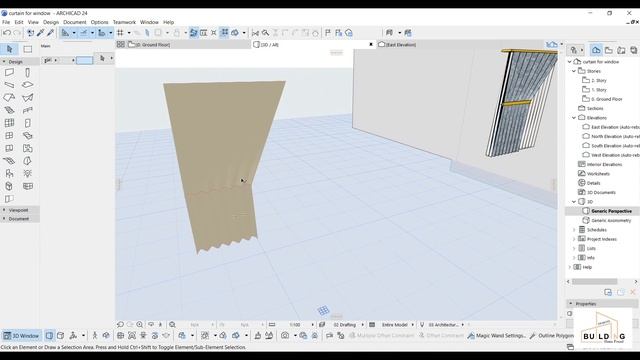Screen dimensions: 640x360
Task: Select the Lamp tool
Action: coord(27,173)
